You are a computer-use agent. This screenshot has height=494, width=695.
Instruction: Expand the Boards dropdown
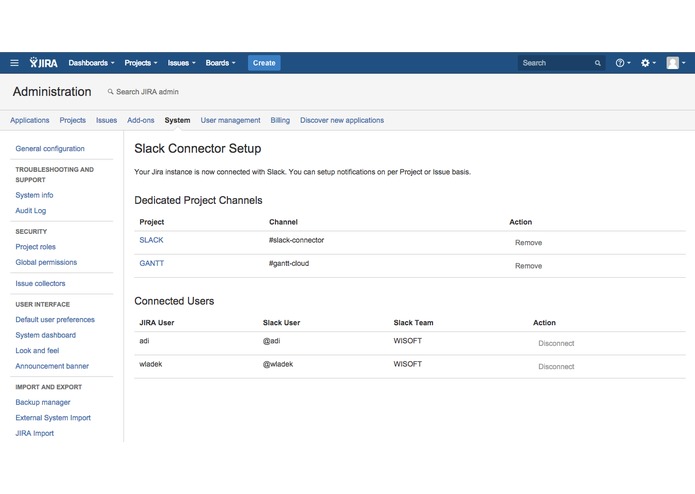220,63
